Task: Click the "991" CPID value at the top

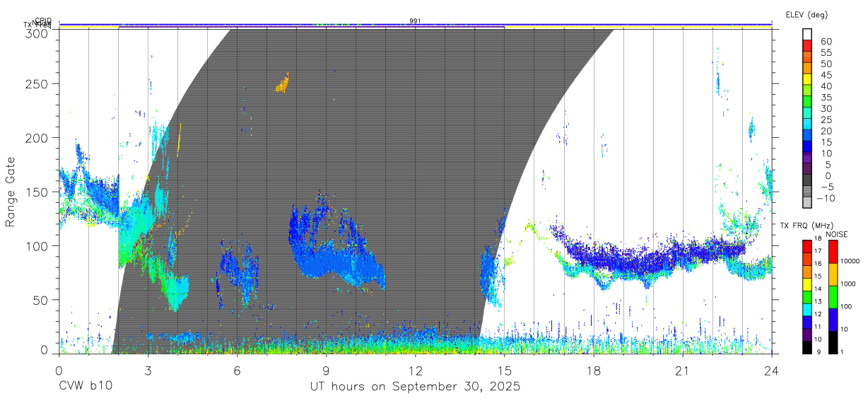Action: pos(415,21)
